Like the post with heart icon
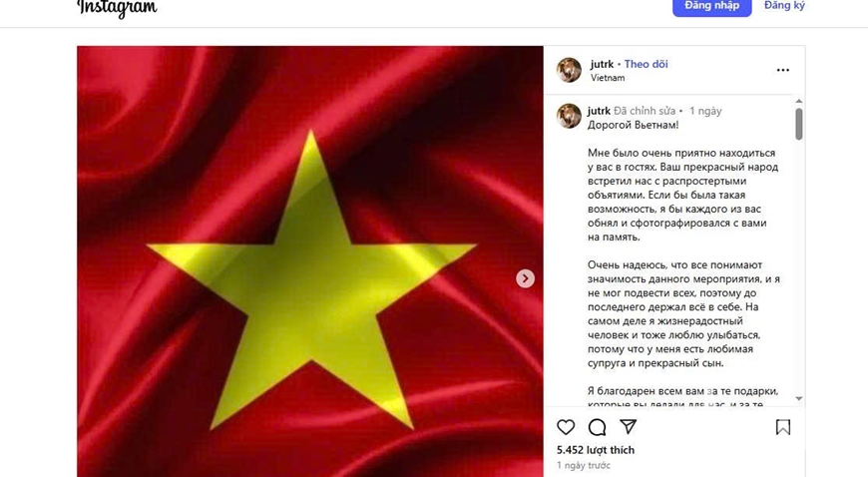This screenshot has width=868, height=477. tap(565, 427)
